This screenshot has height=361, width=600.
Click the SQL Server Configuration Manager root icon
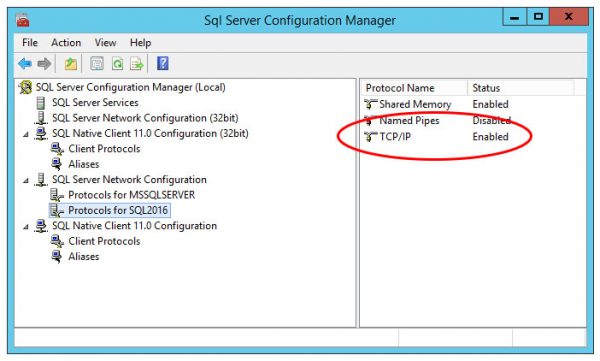click(x=26, y=87)
